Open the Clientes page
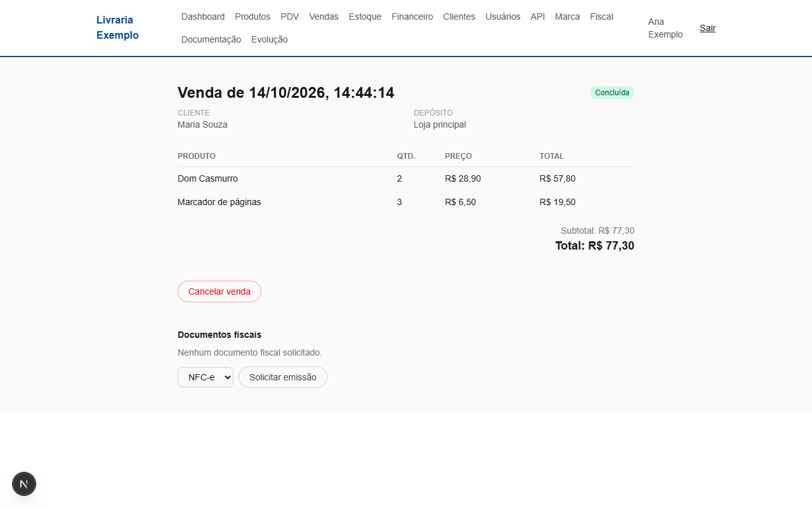 [x=459, y=17]
